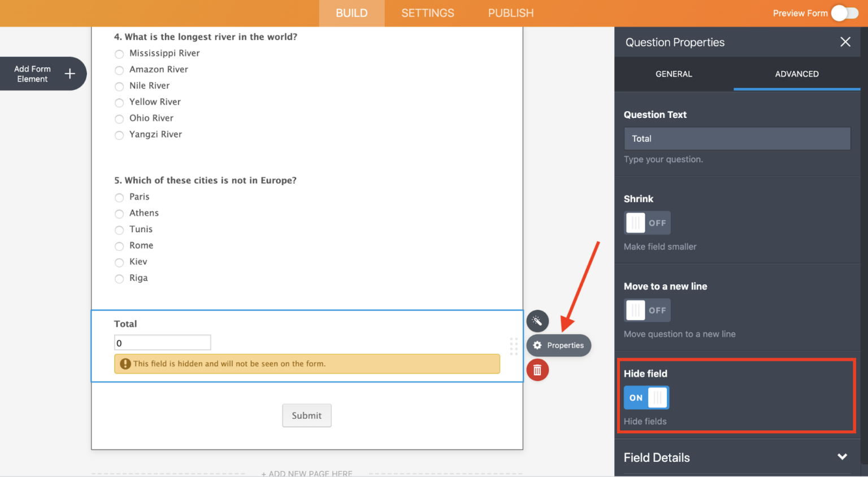Open field settings via the gear Properties icon
Screen dimensions: 868x477
pos(558,345)
